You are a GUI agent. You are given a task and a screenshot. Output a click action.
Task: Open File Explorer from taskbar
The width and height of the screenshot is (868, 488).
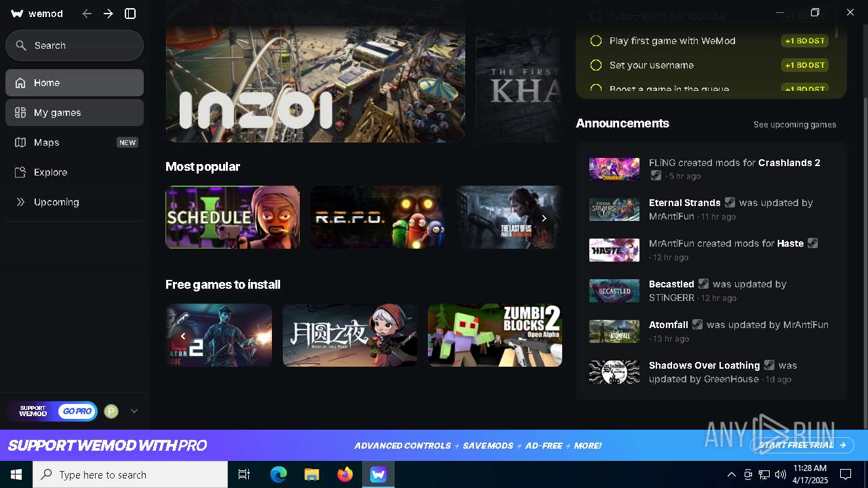click(312, 474)
